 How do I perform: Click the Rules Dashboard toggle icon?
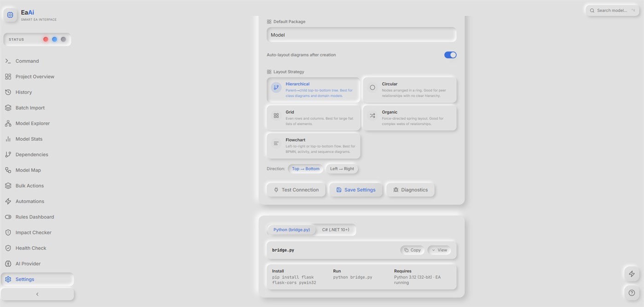(8, 217)
